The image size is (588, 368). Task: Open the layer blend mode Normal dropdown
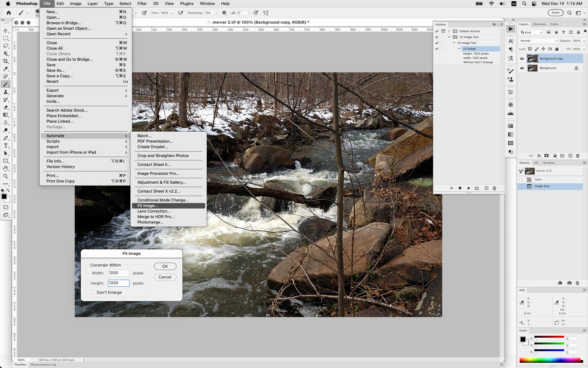pyautogui.click(x=538, y=41)
